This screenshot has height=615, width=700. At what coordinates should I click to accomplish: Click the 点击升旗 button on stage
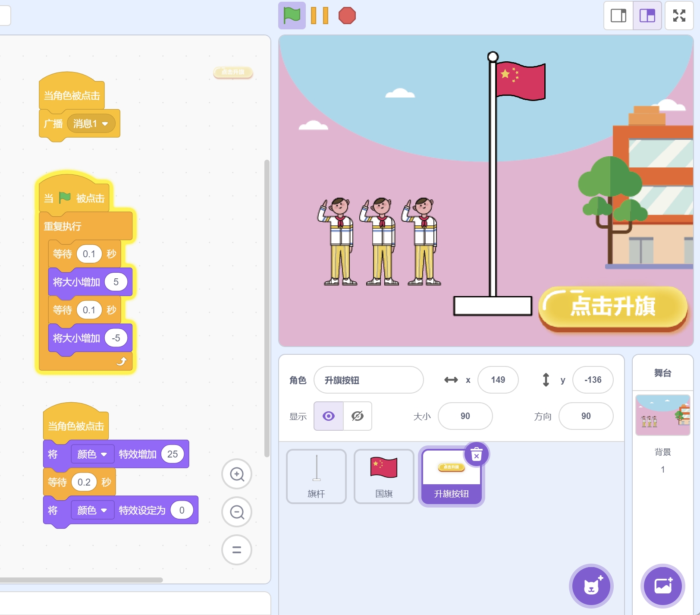tap(612, 307)
